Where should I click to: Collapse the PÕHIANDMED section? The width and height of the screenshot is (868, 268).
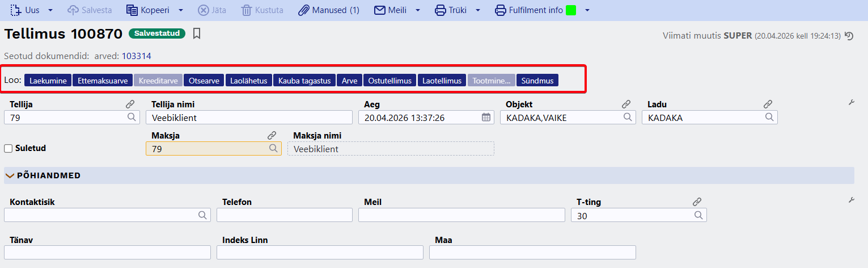coord(10,175)
